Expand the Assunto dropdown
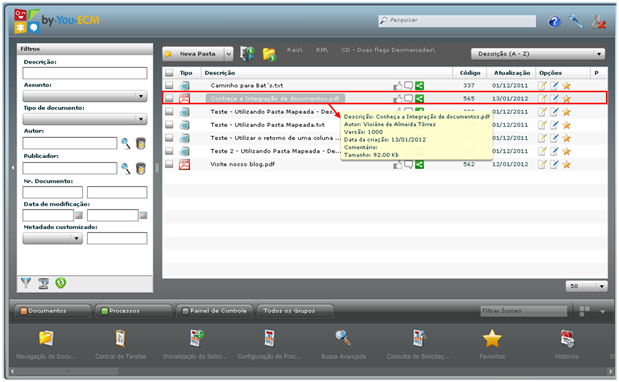Image resolution: width=619 pixels, height=382 pixels. [141, 96]
